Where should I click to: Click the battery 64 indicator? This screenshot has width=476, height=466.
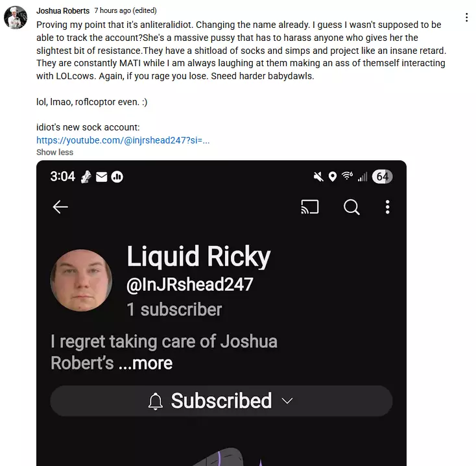pyautogui.click(x=382, y=177)
